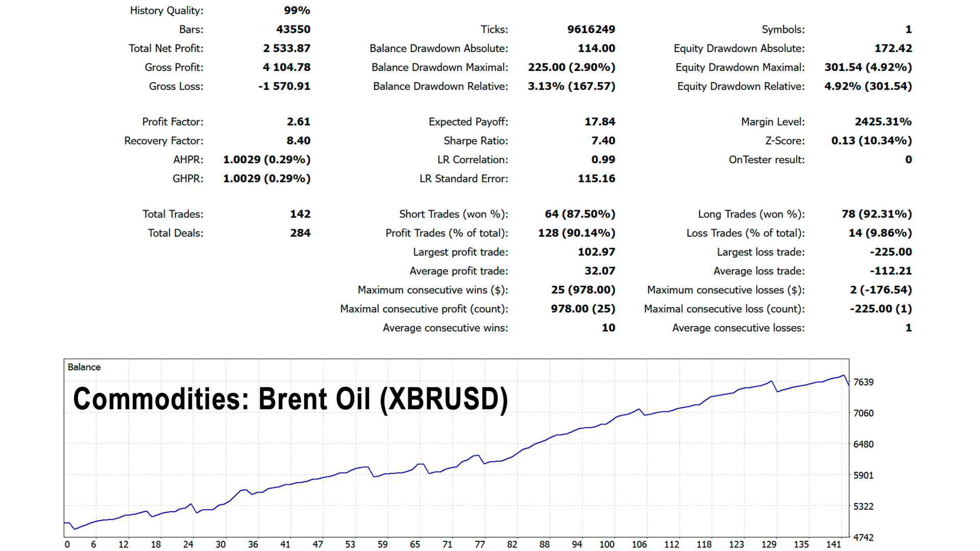This screenshot has height=551, width=980.
Task: Click the Average consecutive wins value 10
Action: (x=608, y=328)
